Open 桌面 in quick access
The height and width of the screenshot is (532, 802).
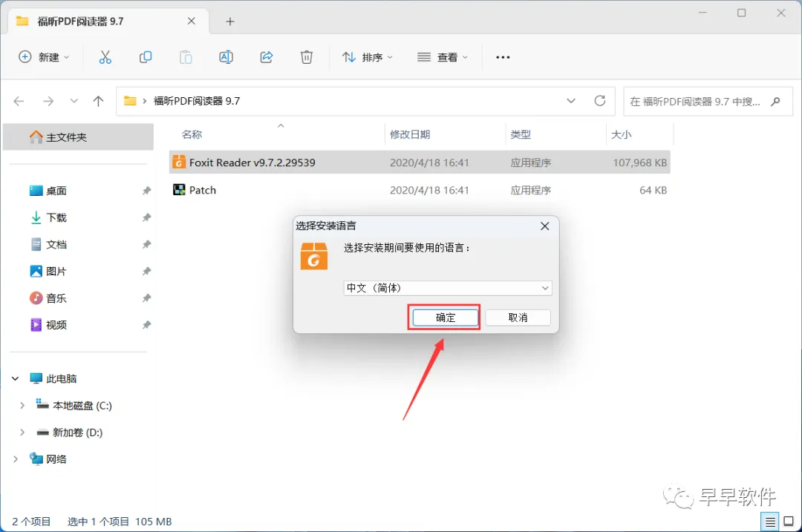click(56, 191)
